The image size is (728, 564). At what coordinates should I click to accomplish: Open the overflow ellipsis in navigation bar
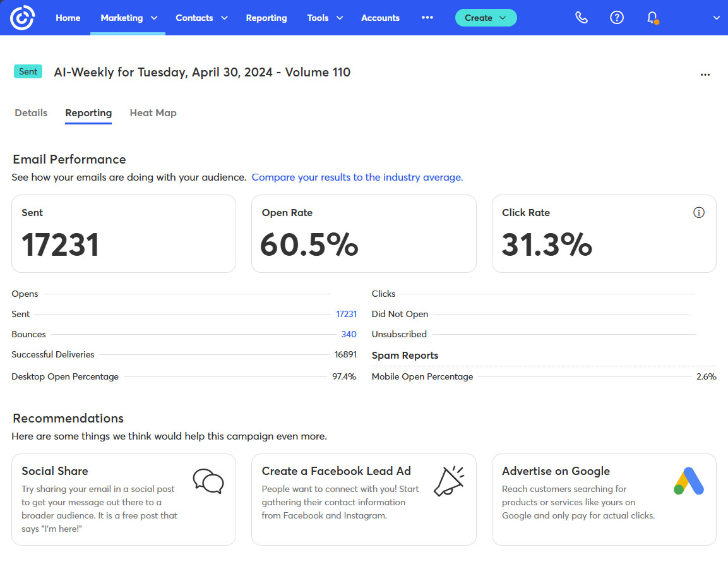click(x=427, y=18)
